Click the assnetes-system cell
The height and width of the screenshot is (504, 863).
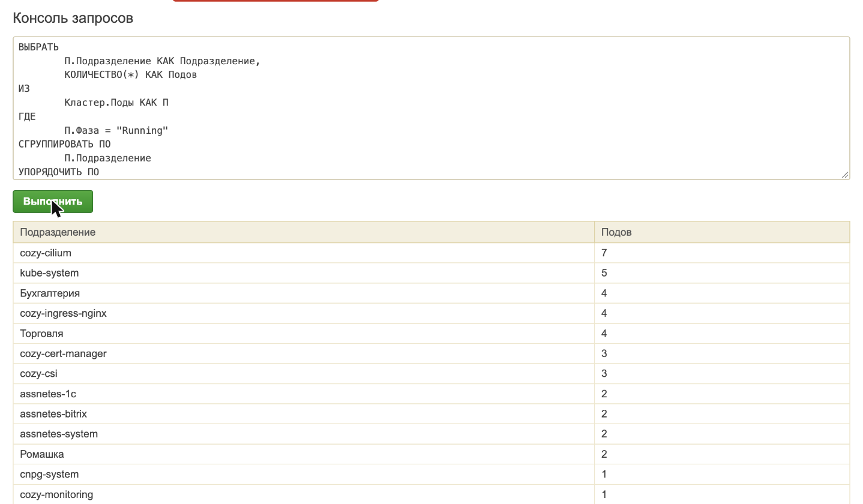pos(304,434)
